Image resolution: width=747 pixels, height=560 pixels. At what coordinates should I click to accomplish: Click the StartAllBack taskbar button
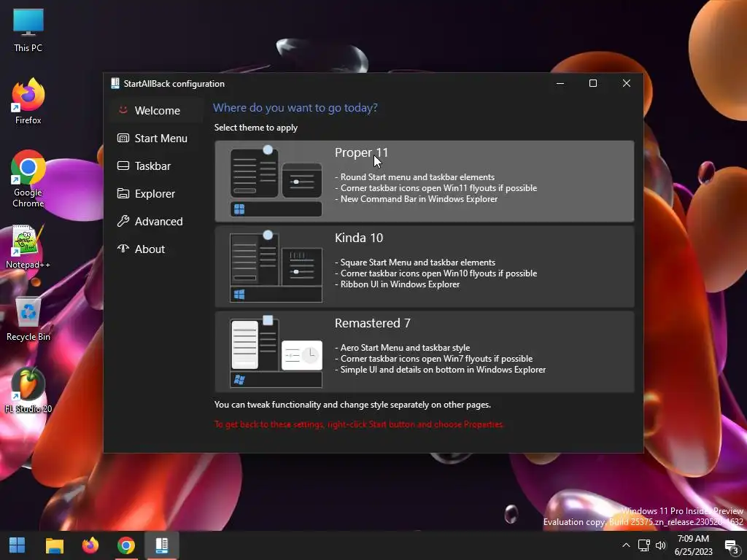pos(161,545)
